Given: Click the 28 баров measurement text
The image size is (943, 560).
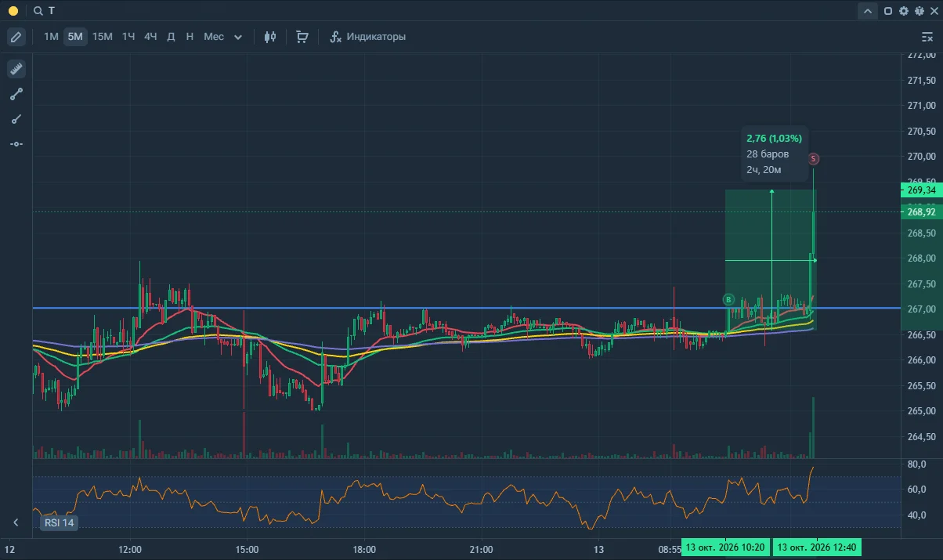Looking at the screenshot, I should click(768, 154).
